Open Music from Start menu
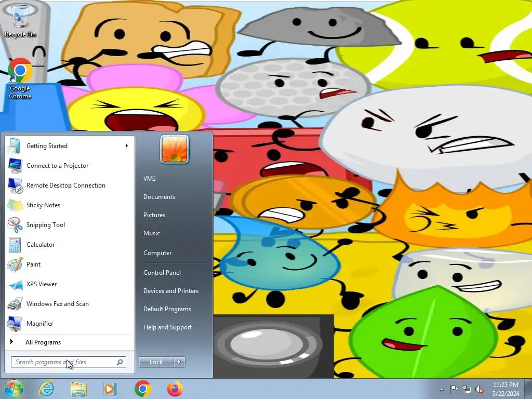This screenshot has height=399, width=532. (x=151, y=233)
